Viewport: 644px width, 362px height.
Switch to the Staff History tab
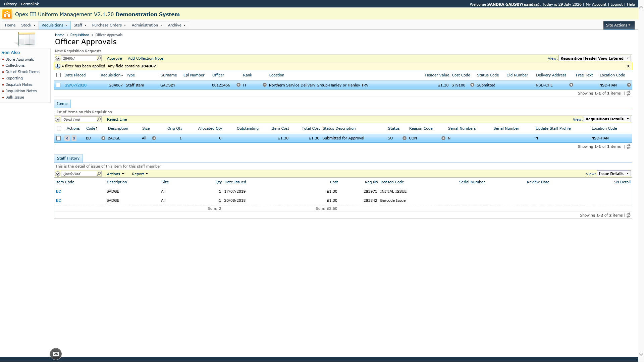pos(68,158)
